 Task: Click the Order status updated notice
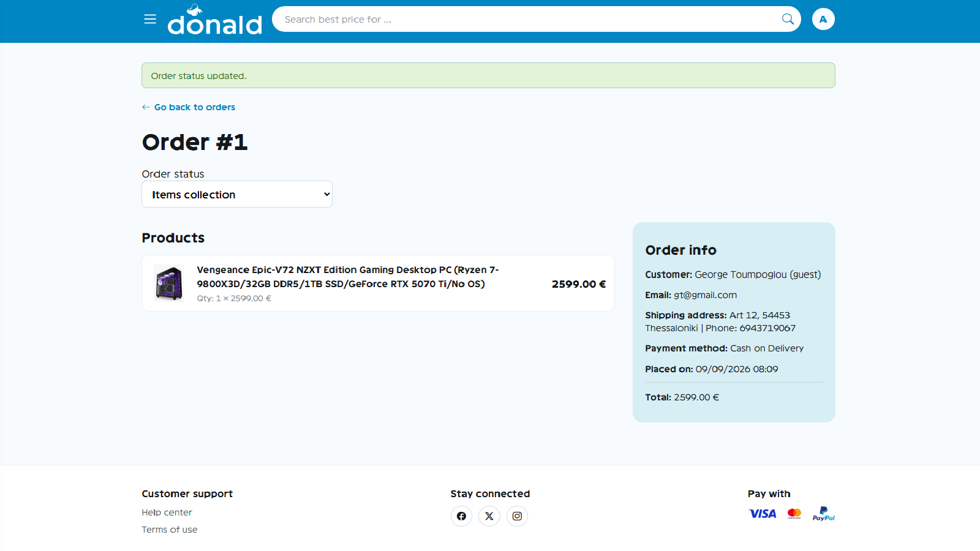pyautogui.click(x=488, y=75)
